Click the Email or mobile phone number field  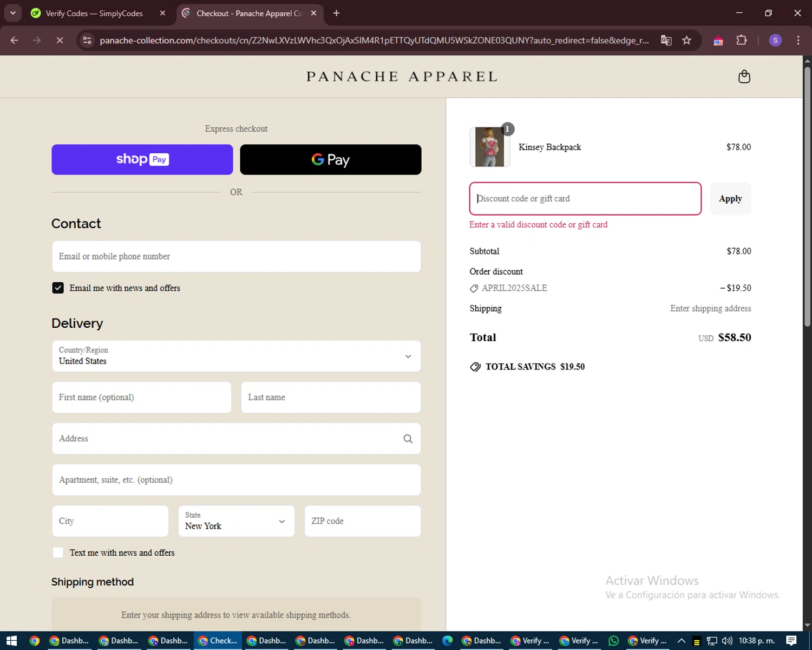tap(237, 257)
